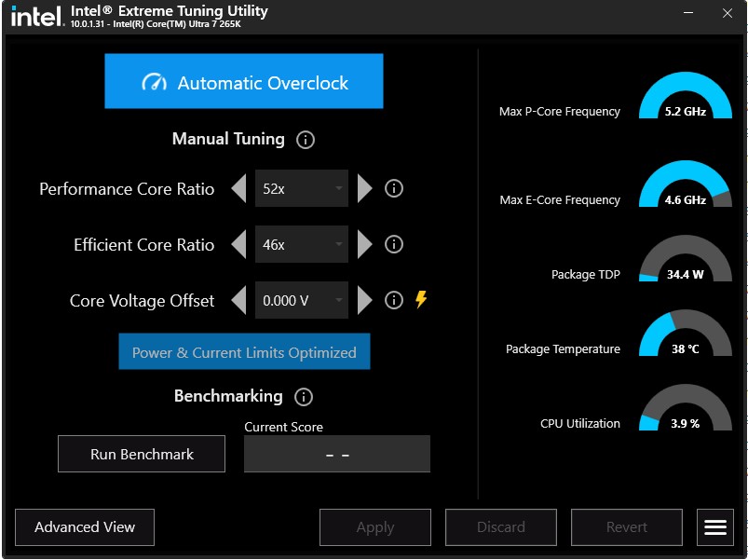Click the Efficient Core Ratio info icon
The image size is (748, 560).
pyautogui.click(x=394, y=244)
